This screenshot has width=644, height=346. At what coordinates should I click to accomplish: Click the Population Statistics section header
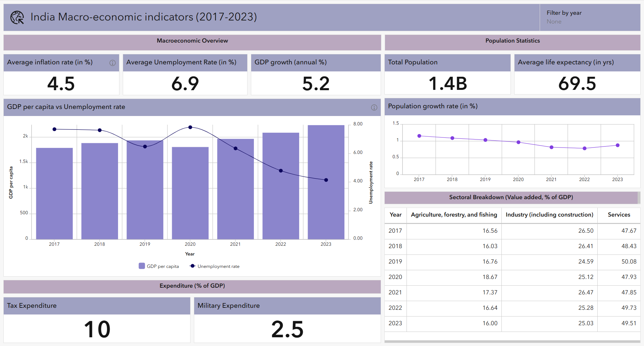click(x=513, y=41)
